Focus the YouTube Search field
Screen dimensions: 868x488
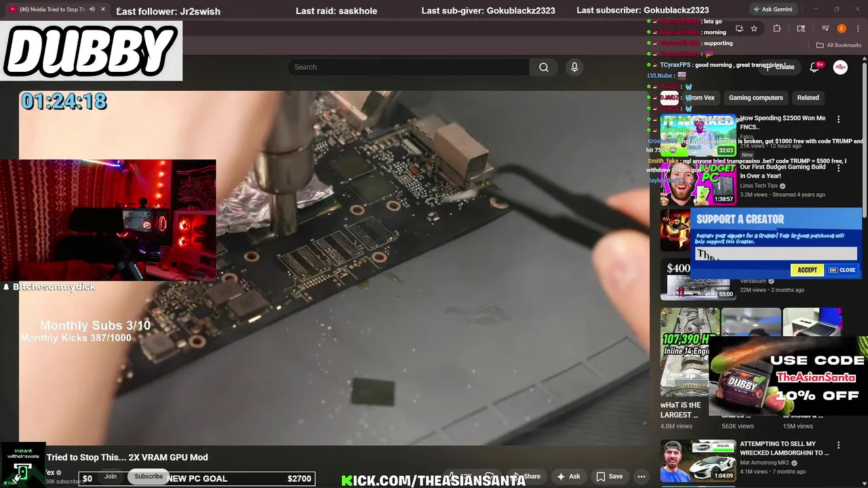coord(409,67)
